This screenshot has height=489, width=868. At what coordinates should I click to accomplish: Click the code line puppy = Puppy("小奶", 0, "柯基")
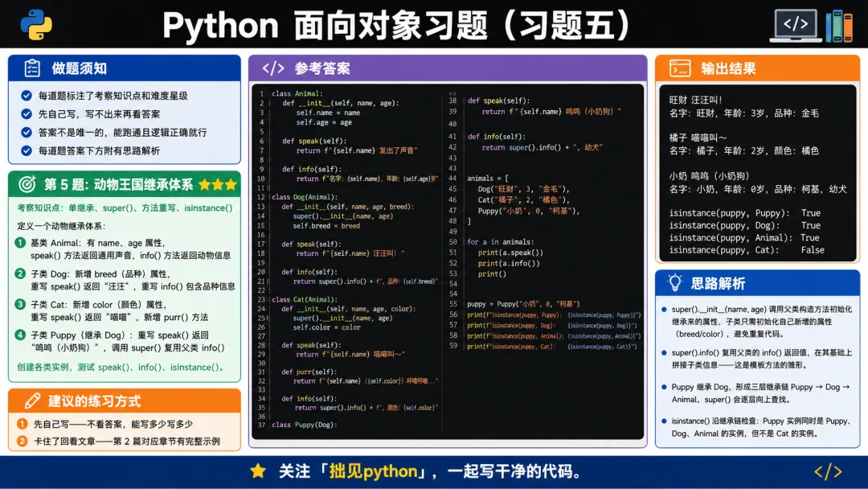pyautogui.click(x=523, y=304)
